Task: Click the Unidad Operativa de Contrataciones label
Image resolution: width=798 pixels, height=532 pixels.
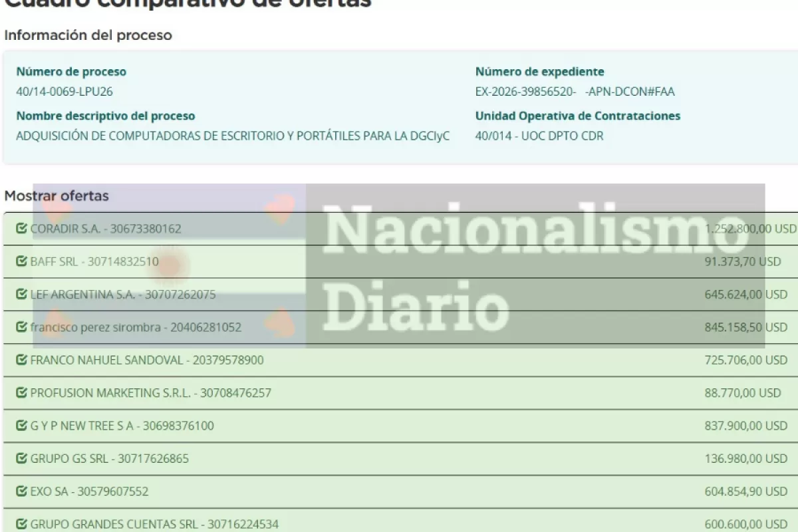Action: pyautogui.click(x=578, y=116)
